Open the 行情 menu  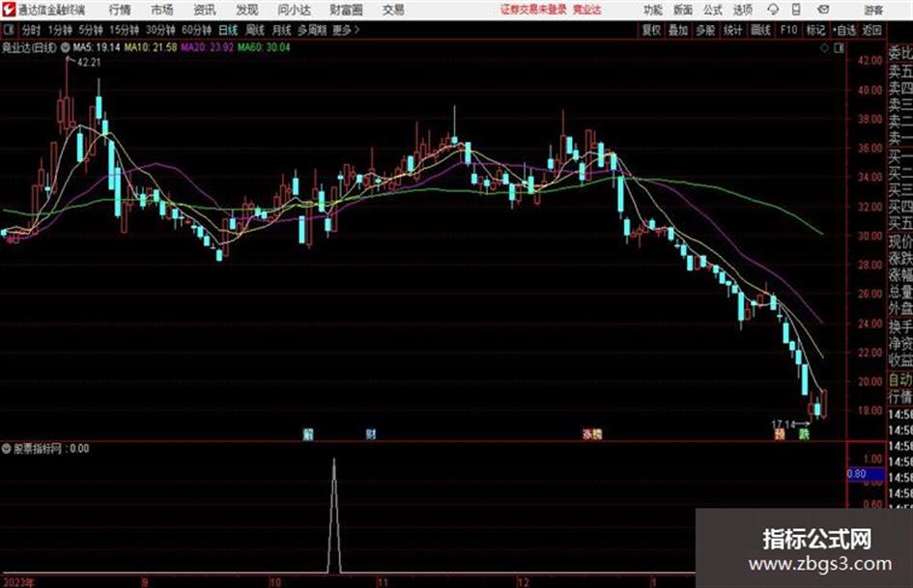tap(120, 10)
